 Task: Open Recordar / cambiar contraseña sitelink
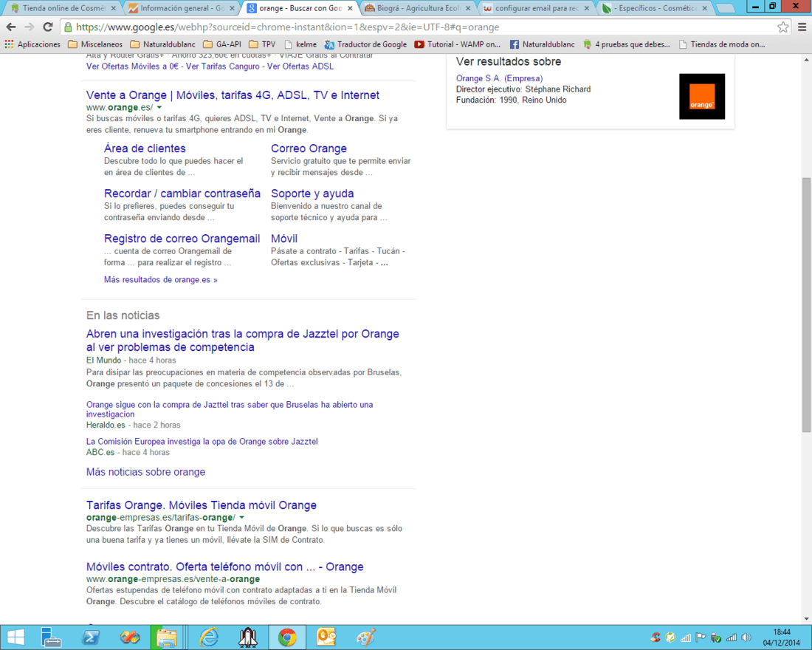(x=182, y=194)
